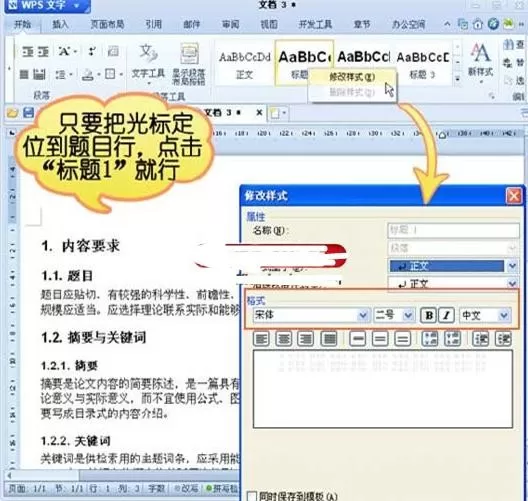This screenshot has height=501, width=528.
Task: Select single line spacing icon in dialog
Action: click(358, 339)
